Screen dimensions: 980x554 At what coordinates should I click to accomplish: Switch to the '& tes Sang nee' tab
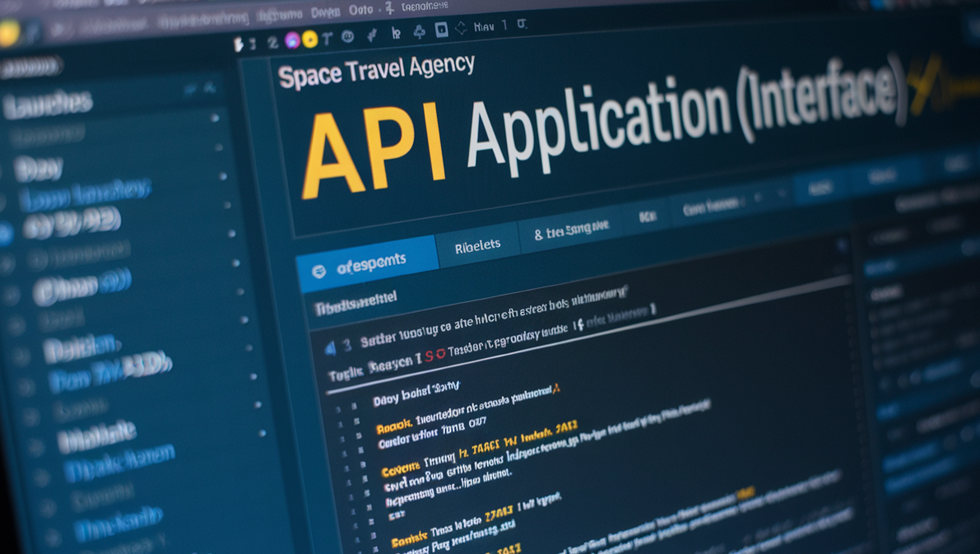click(570, 230)
